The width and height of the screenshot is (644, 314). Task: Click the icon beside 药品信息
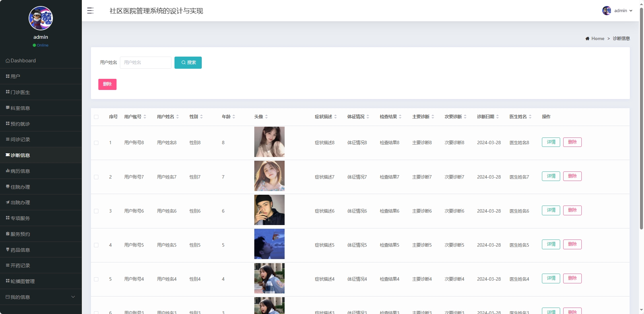pos(8,250)
